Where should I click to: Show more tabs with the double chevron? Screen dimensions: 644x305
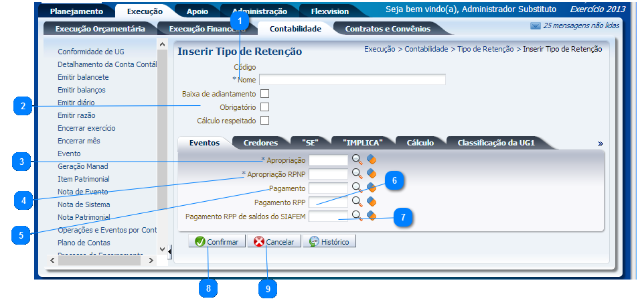pos(600,143)
